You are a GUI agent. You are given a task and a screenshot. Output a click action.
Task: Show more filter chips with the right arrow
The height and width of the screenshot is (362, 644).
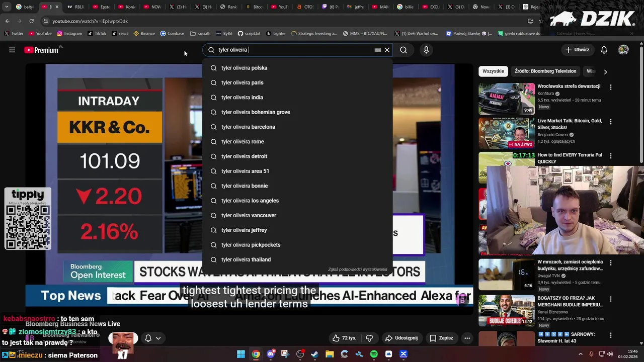605,71
